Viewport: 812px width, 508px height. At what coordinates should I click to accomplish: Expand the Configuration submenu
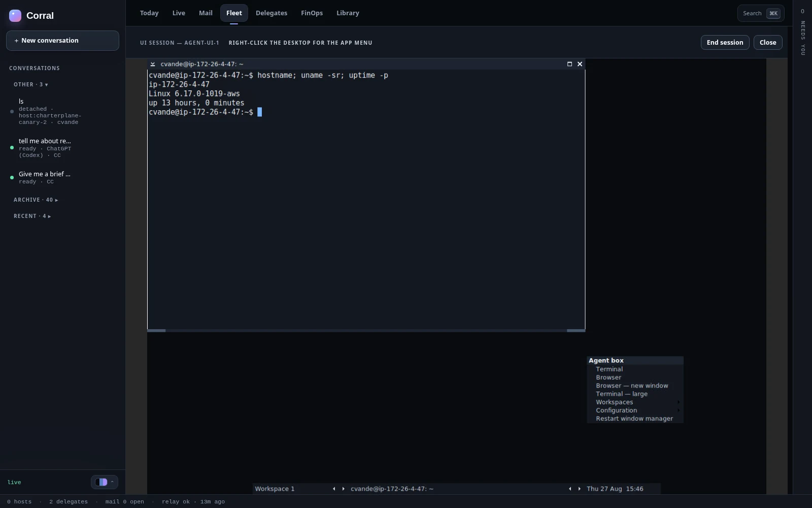(x=635, y=410)
